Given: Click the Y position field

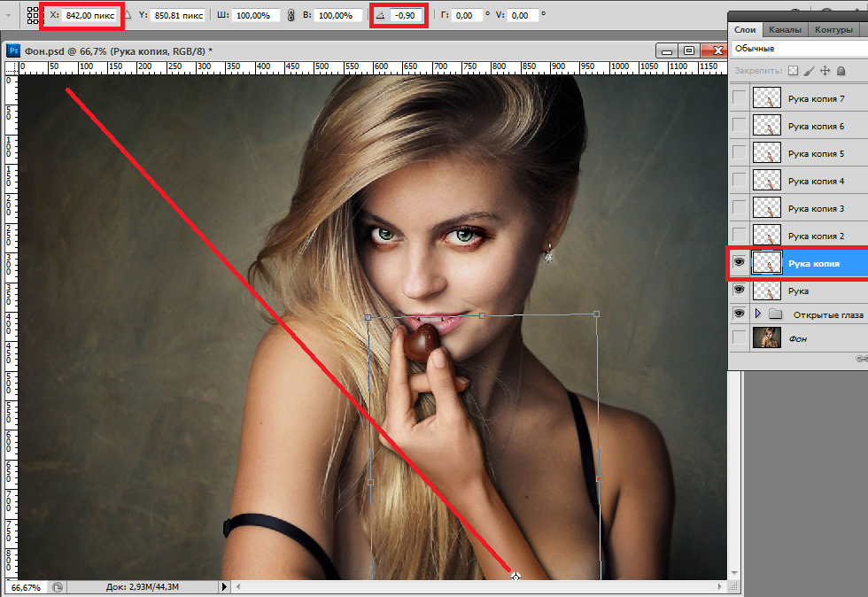Looking at the screenshot, I should pyautogui.click(x=178, y=16).
